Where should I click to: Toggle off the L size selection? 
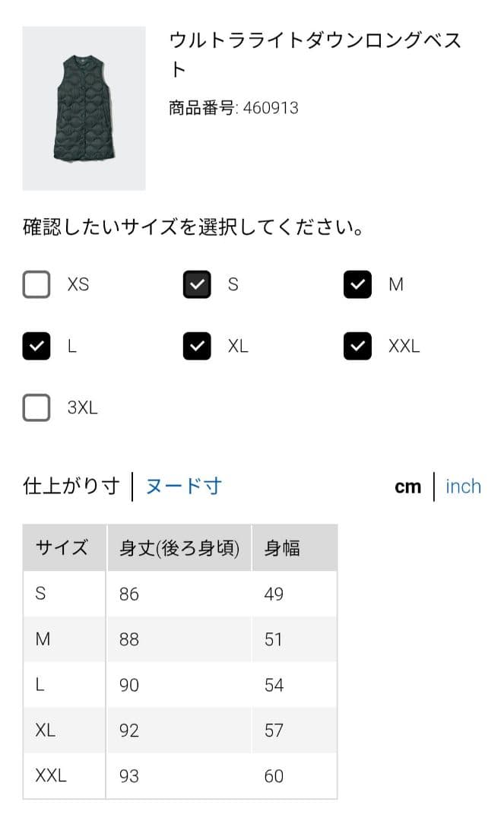[x=36, y=346]
